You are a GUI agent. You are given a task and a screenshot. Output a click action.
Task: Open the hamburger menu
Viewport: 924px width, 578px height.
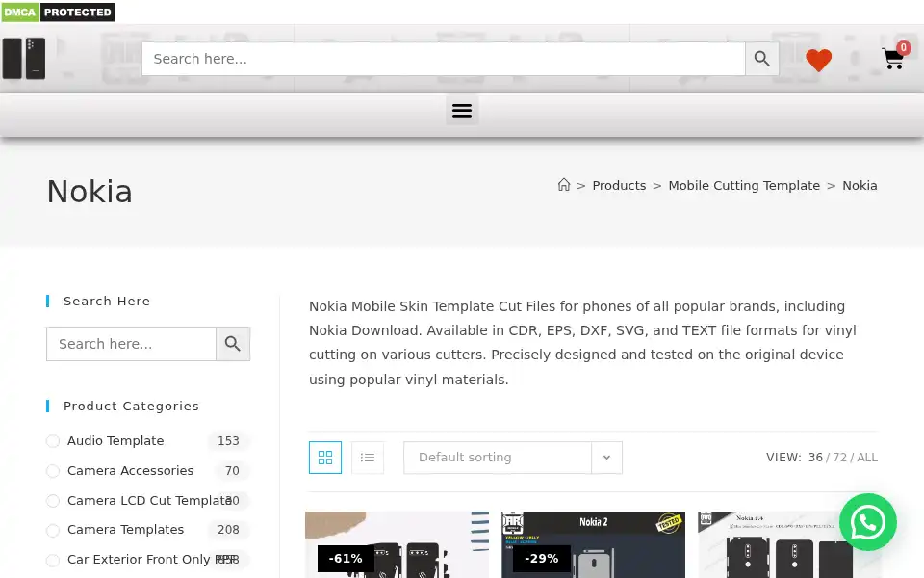pyautogui.click(x=462, y=110)
